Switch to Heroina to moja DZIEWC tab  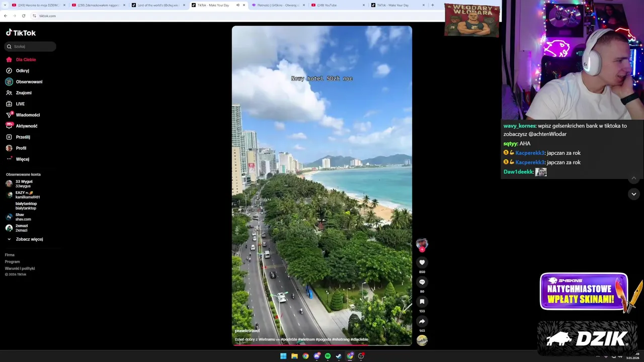click(39, 5)
